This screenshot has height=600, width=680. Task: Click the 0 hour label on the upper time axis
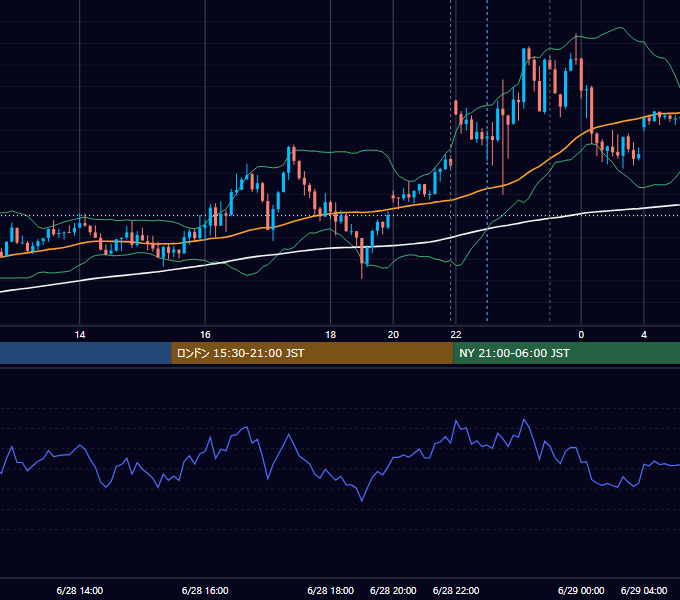coord(581,335)
